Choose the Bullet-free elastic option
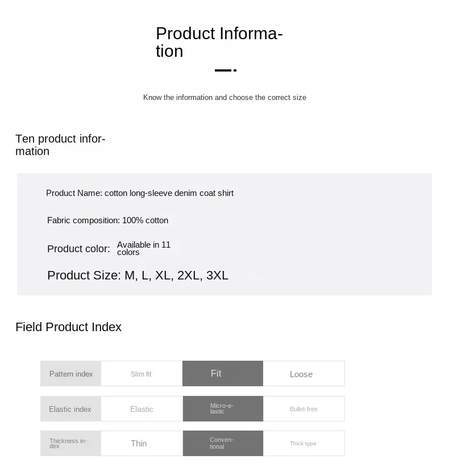 click(304, 409)
